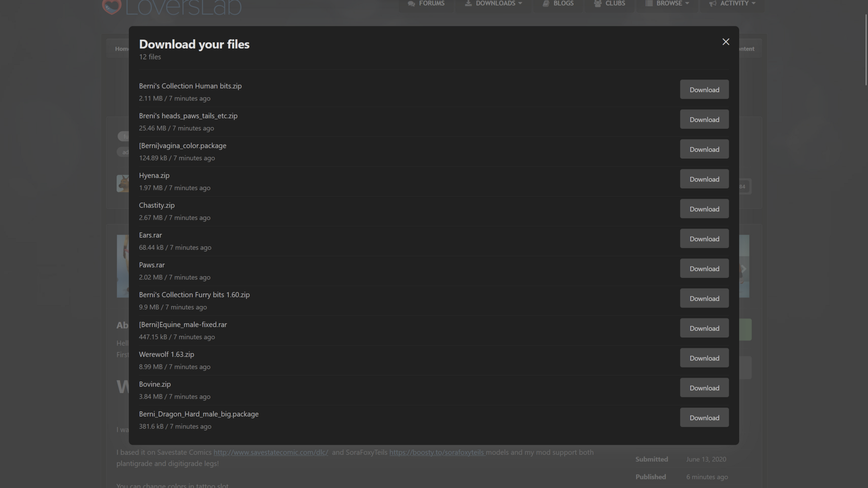
Task: Click the '12 files' count text
Action: [150, 57]
